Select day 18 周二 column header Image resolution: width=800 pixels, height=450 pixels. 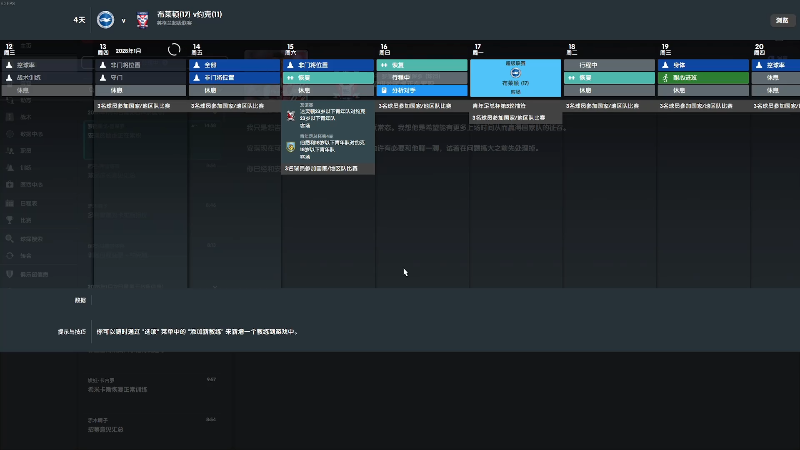571,49
